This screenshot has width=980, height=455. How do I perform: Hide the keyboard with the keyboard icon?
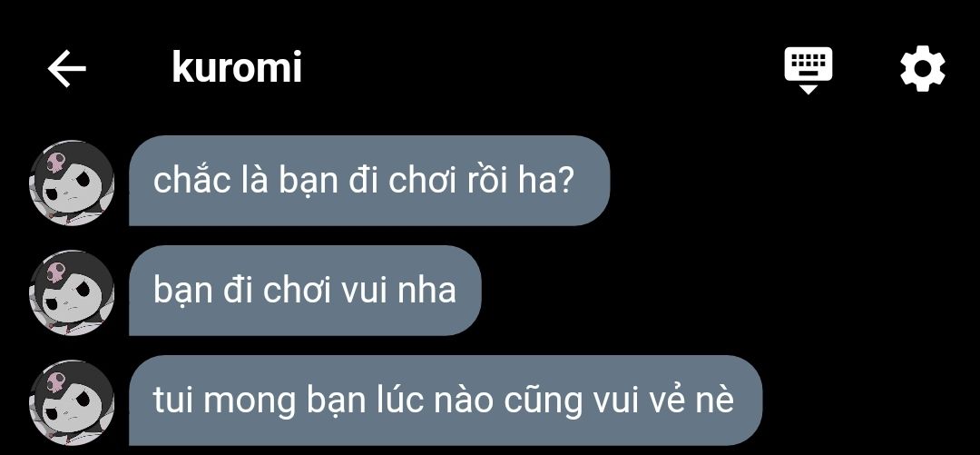pyautogui.click(x=808, y=69)
